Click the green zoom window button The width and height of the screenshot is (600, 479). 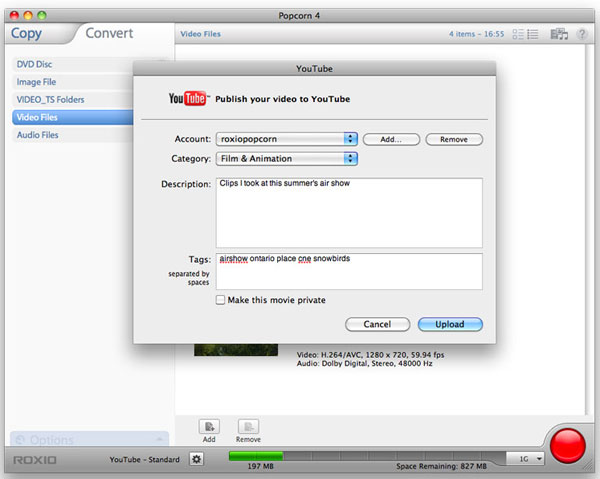tap(42, 15)
